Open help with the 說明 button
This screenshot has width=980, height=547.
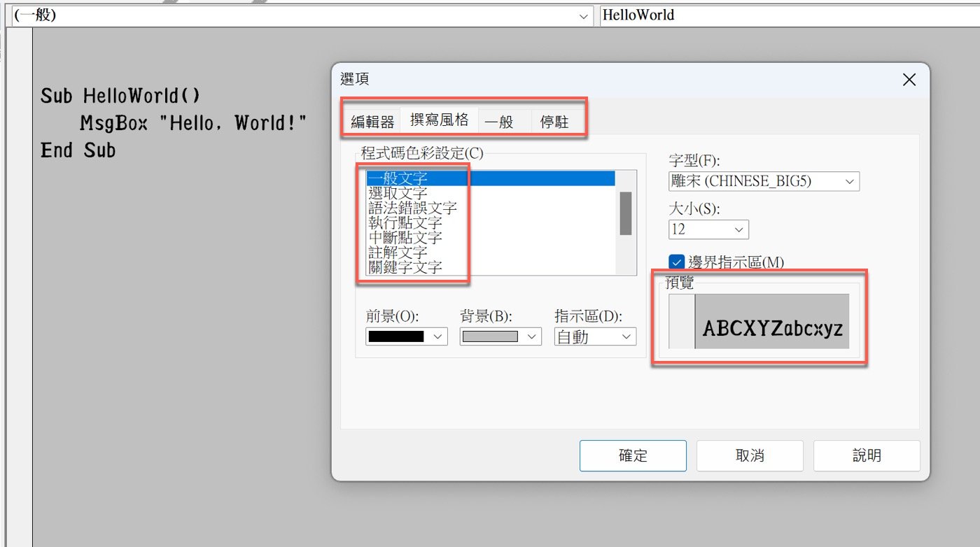867,456
